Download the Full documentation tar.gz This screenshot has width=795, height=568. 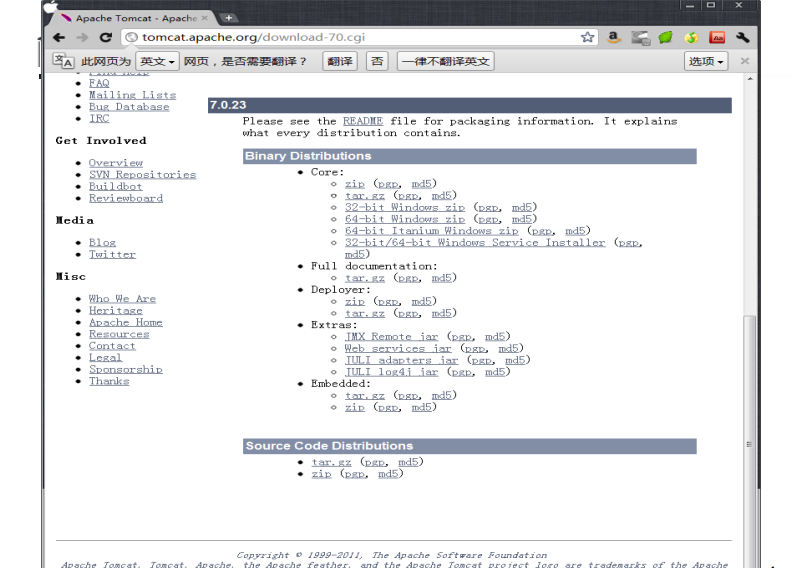365,277
